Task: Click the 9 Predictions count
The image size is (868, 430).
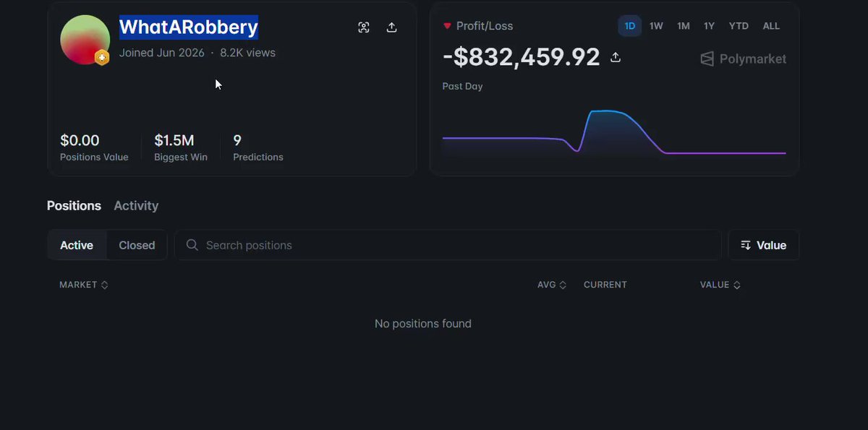Action: point(237,140)
